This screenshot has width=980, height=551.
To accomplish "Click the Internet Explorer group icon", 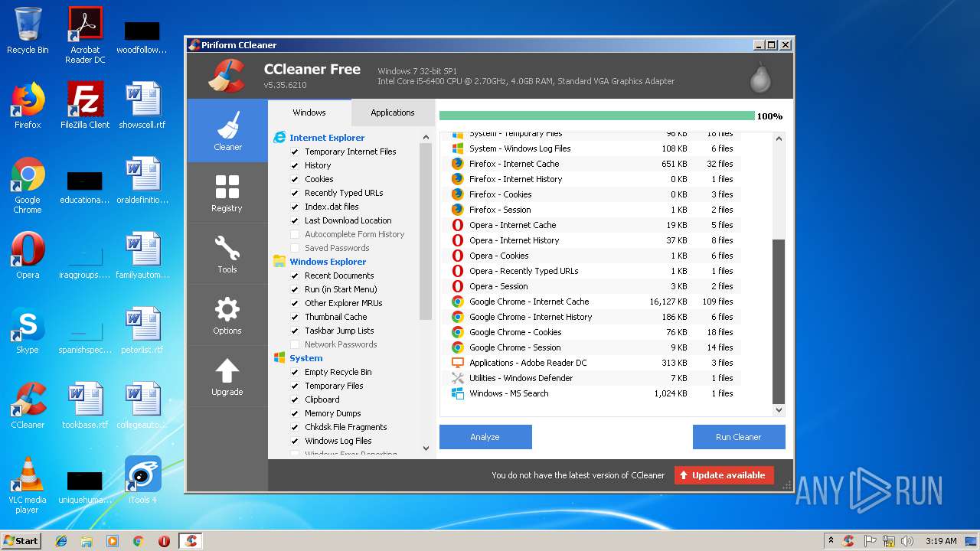I will (x=279, y=138).
